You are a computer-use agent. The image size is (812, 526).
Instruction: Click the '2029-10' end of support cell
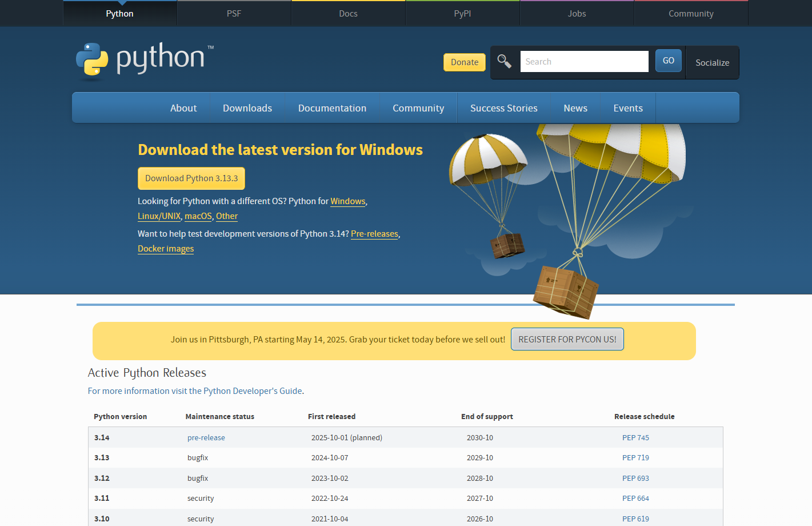[x=480, y=458]
